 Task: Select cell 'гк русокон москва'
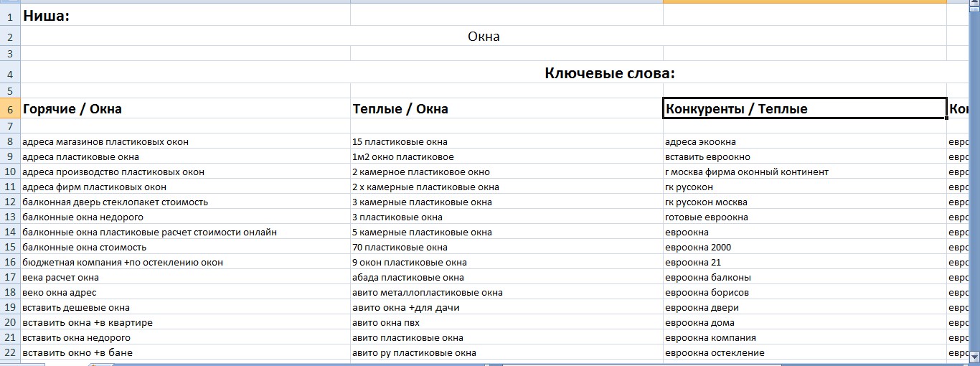coord(805,202)
